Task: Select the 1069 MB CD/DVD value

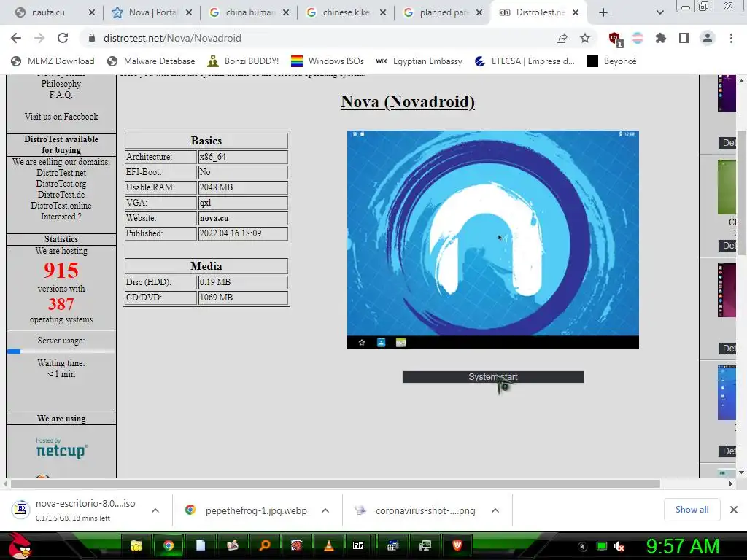Action: click(x=216, y=297)
